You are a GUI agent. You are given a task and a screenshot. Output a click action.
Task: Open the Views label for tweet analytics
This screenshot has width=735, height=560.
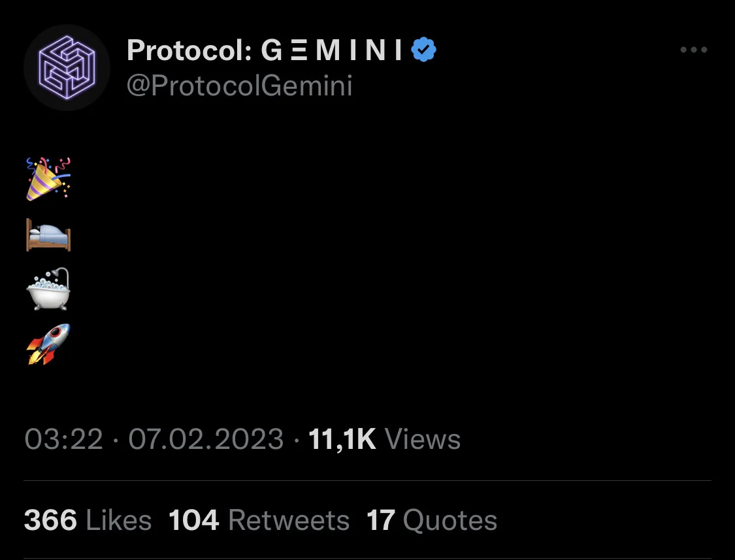point(422,440)
